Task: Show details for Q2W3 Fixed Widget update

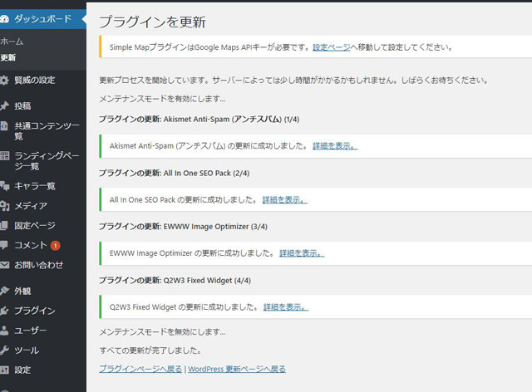Action: 286,307
